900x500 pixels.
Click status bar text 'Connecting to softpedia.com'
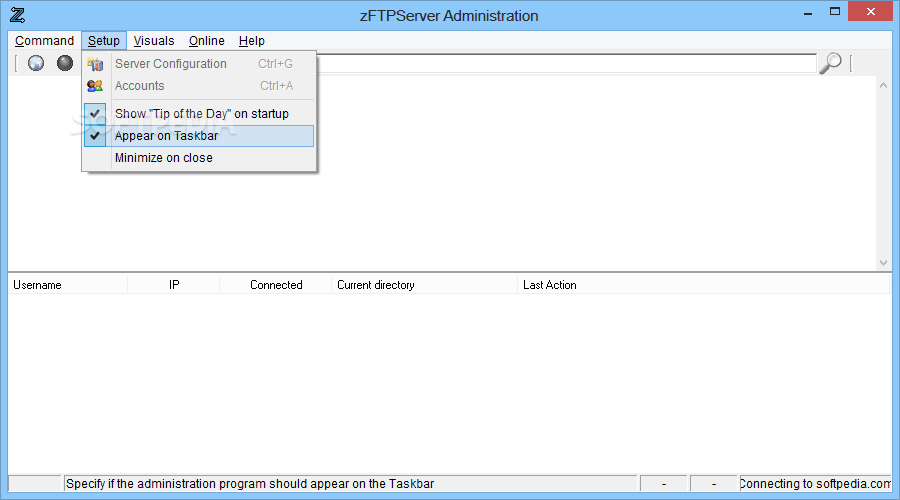tap(815, 484)
